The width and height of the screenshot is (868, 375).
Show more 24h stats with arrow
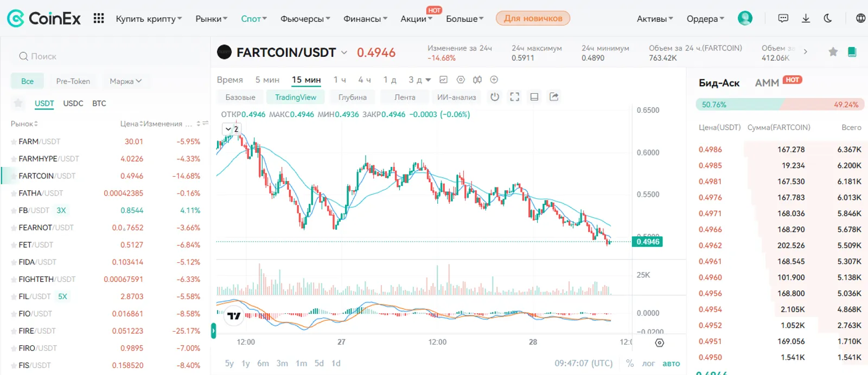coord(806,52)
